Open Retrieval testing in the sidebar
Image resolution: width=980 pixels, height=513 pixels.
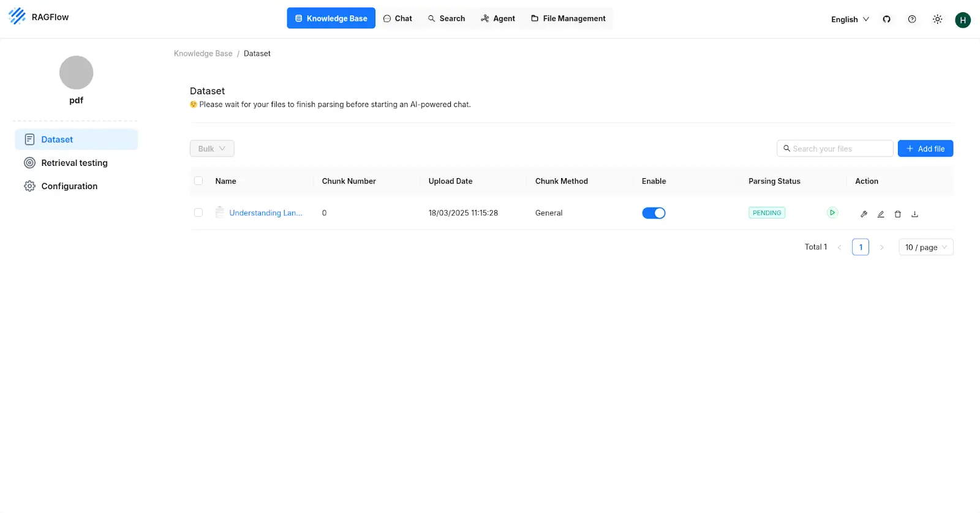(76, 163)
